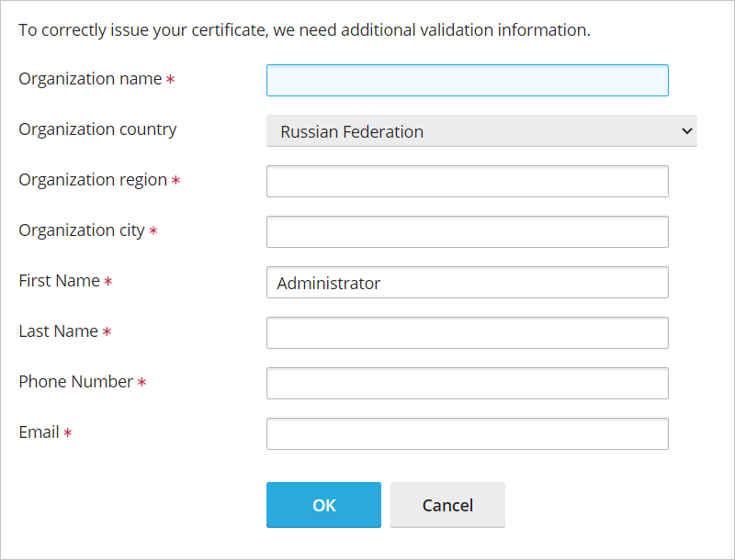
Task: Select the Organization city input field
Action: tap(467, 232)
